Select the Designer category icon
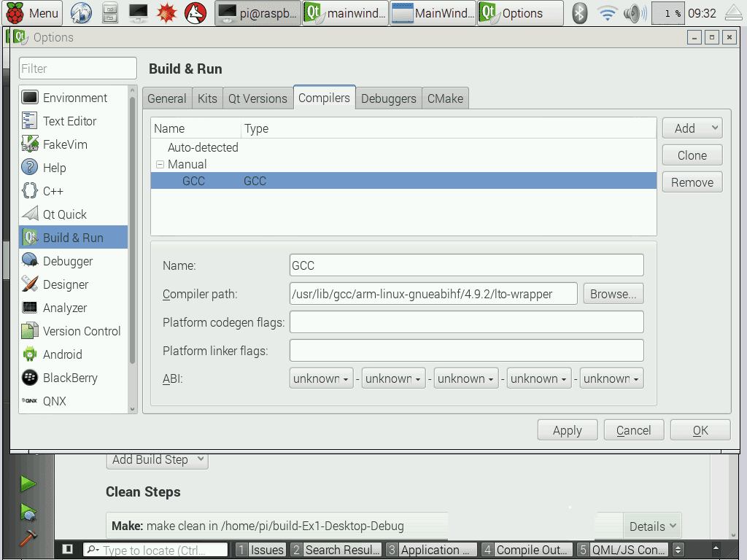Viewport: 747px width, 560px height. click(x=29, y=284)
